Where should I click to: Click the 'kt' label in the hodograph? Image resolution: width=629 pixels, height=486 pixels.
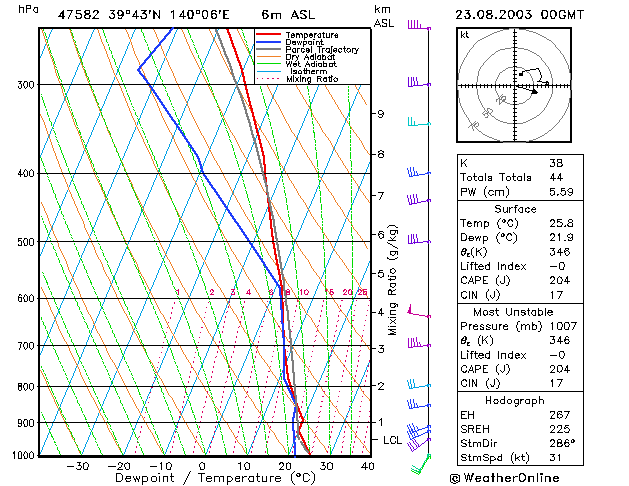pyautogui.click(x=465, y=35)
